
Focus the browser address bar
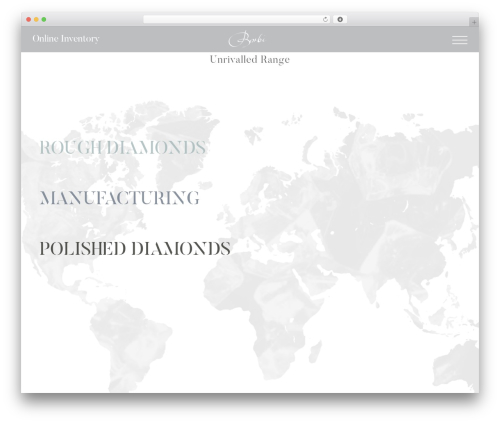coord(237,20)
